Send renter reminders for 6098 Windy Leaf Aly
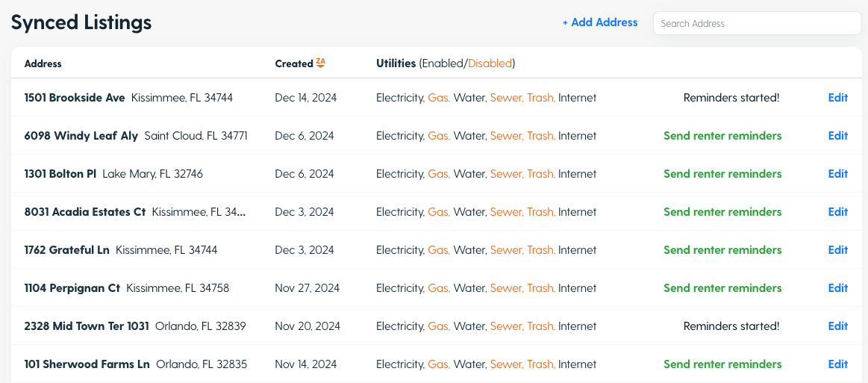The width and height of the screenshot is (868, 383). pos(722,136)
